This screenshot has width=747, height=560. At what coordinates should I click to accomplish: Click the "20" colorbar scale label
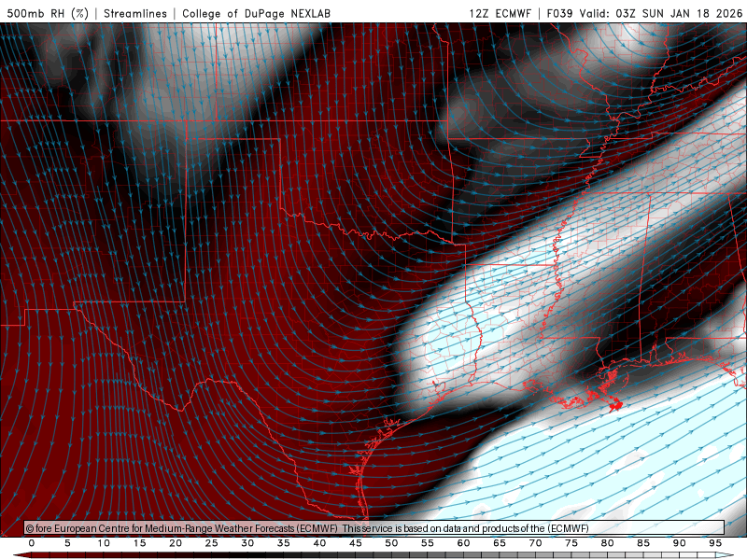176,543
